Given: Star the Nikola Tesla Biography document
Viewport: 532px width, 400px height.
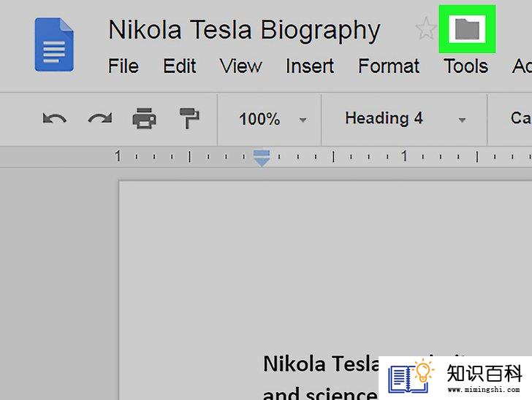Looking at the screenshot, I should click(x=425, y=28).
